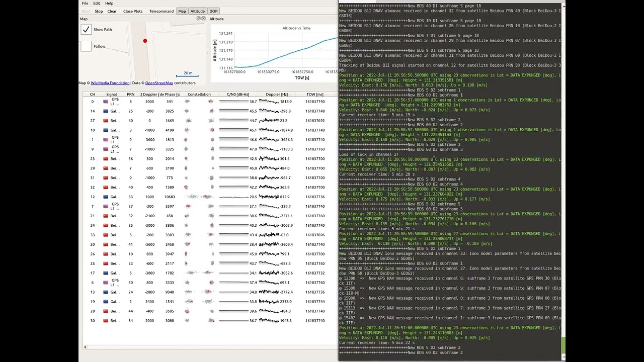This screenshot has height=362, width=644.
Task: Click "Loss of lock in channel 2!" terminal line
Action: (x=369, y=154)
